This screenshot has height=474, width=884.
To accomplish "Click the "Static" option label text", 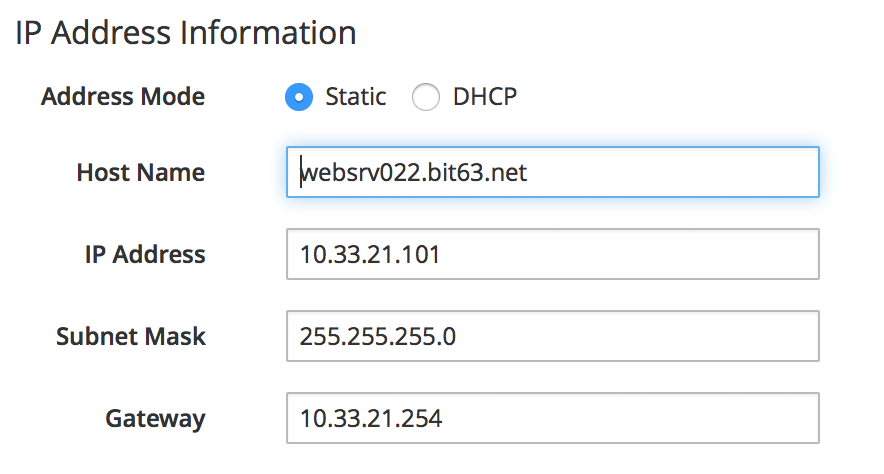I will 355,97.
